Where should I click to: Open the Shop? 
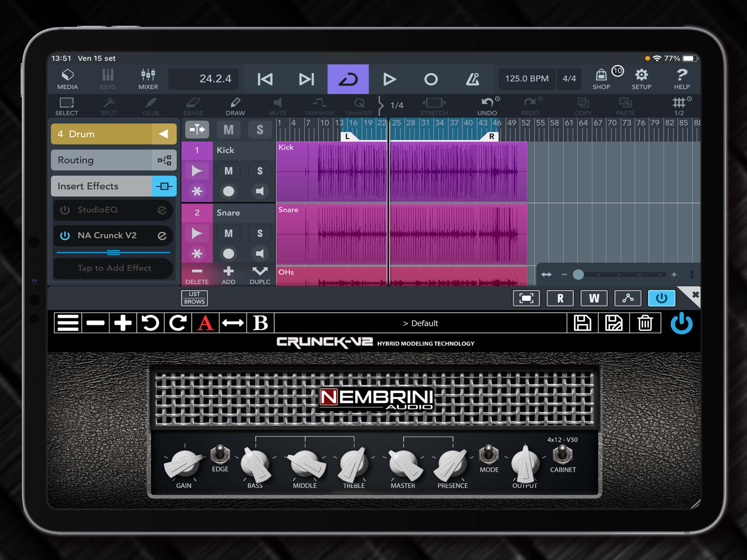tap(602, 79)
